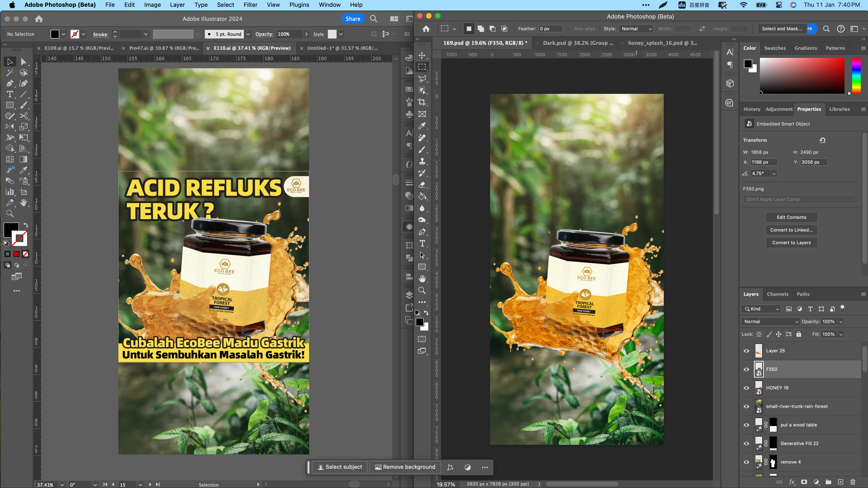
Task: Click the Photoshop Hand tool
Action: (x=422, y=279)
